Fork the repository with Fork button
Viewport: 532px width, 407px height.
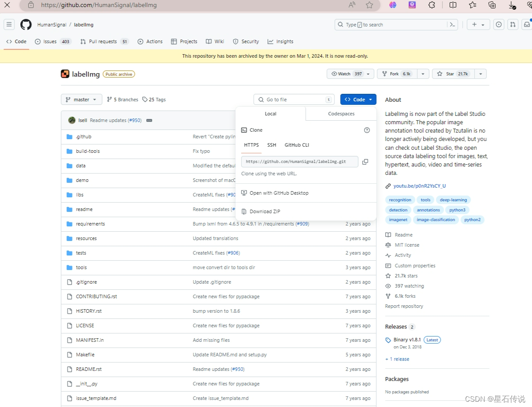coord(397,74)
